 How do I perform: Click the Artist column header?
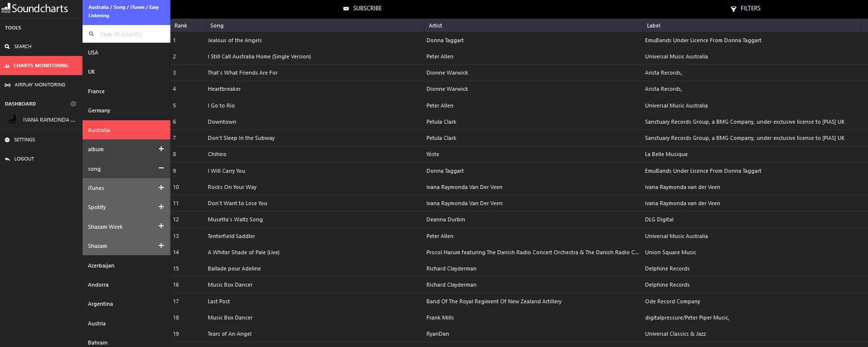click(533, 26)
